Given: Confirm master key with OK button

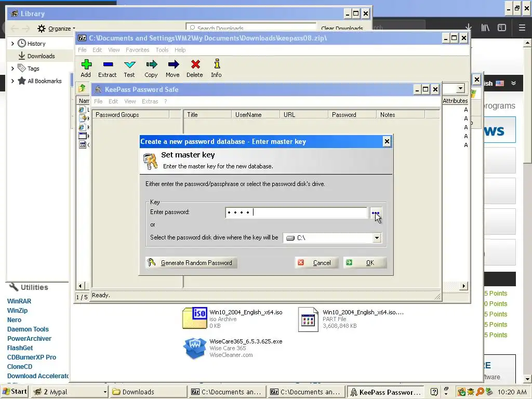Looking at the screenshot, I should 365,262.
